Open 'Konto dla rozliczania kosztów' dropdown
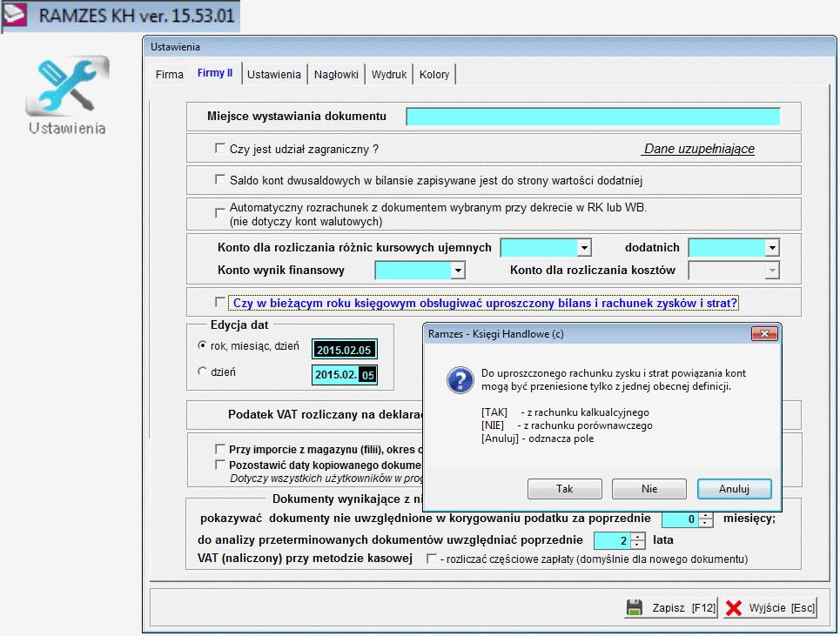This screenshot has height=636, width=840. coord(772,271)
